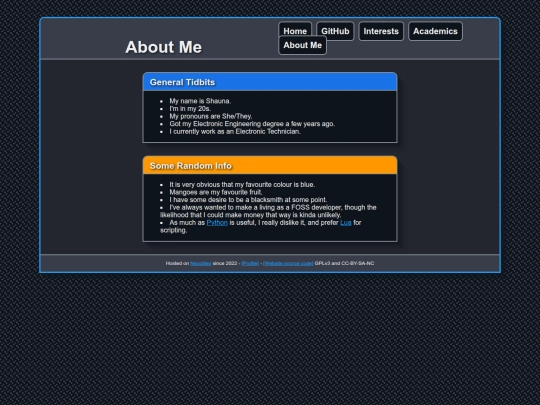The image size is (540, 405).
Task: Click 'Hosted on' footer text
Action: pyautogui.click(x=177, y=263)
